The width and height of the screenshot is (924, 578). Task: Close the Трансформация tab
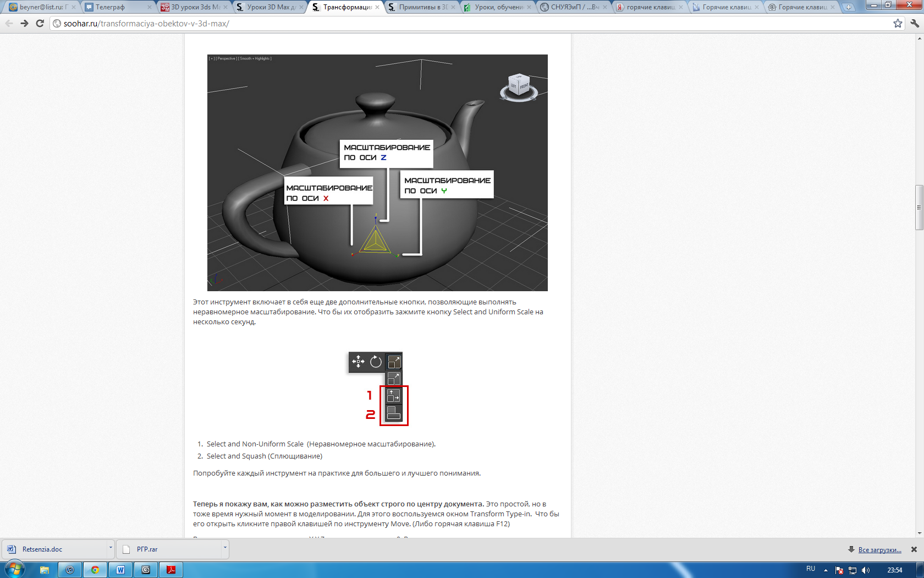[377, 7]
